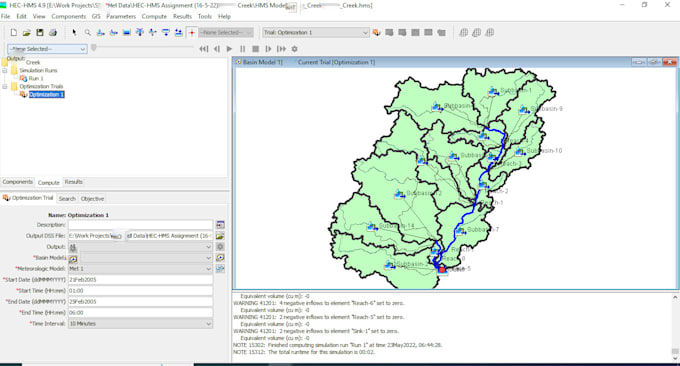
Task: Click the pause button in the animation controls
Action: (242, 49)
